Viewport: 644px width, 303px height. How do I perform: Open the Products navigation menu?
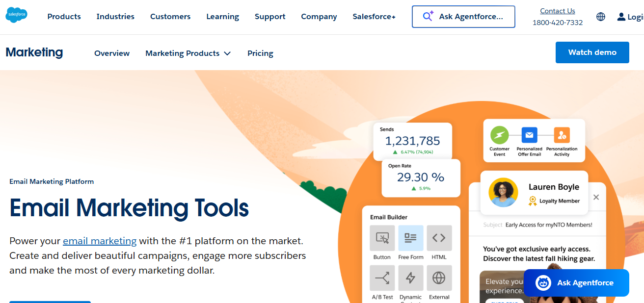[x=64, y=16]
